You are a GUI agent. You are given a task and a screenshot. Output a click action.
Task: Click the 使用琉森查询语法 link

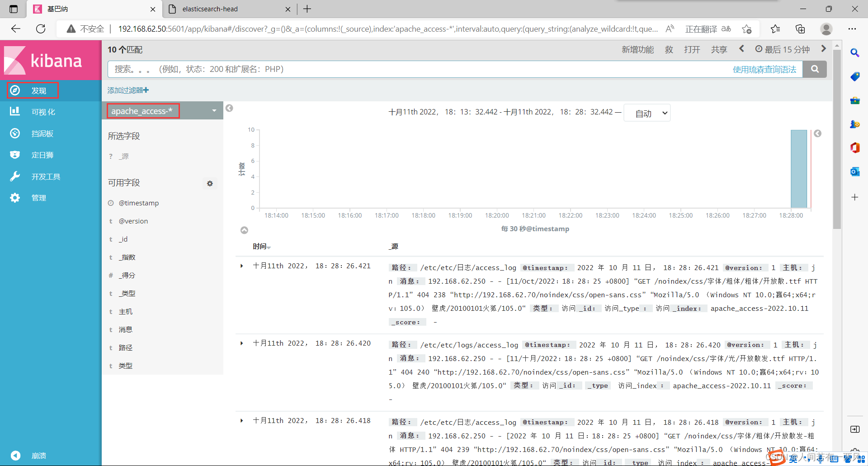click(x=764, y=69)
